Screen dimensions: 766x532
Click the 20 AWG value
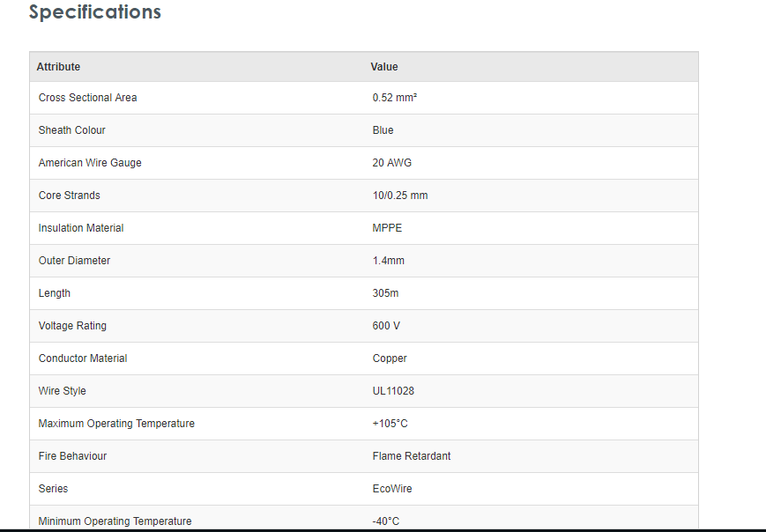(391, 163)
